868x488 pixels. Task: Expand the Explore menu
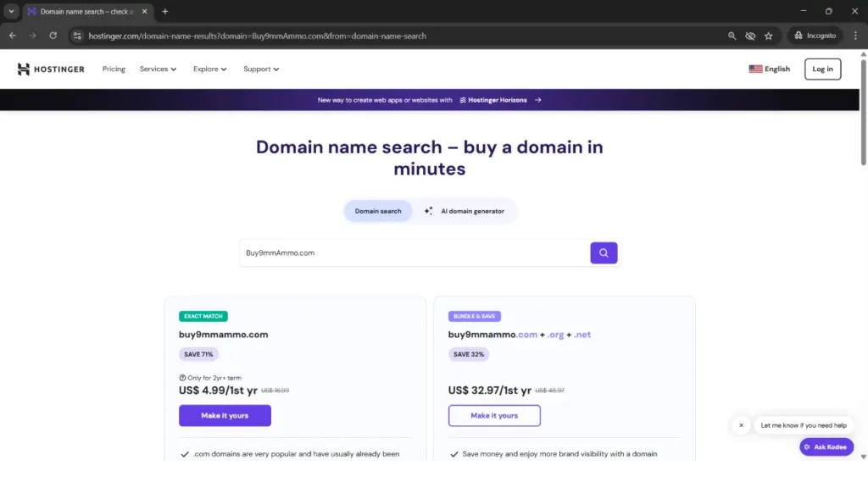coord(210,69)
